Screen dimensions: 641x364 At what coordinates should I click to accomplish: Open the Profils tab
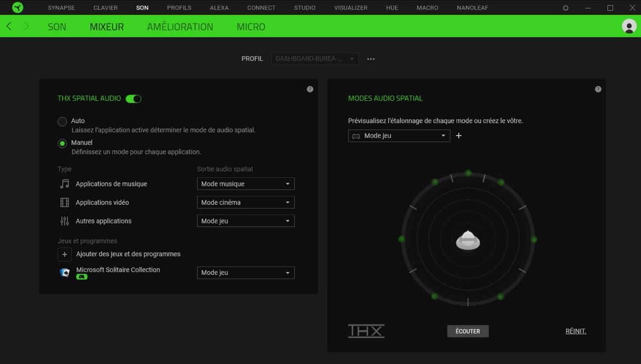pyautogui.click(x=179, y=8)
